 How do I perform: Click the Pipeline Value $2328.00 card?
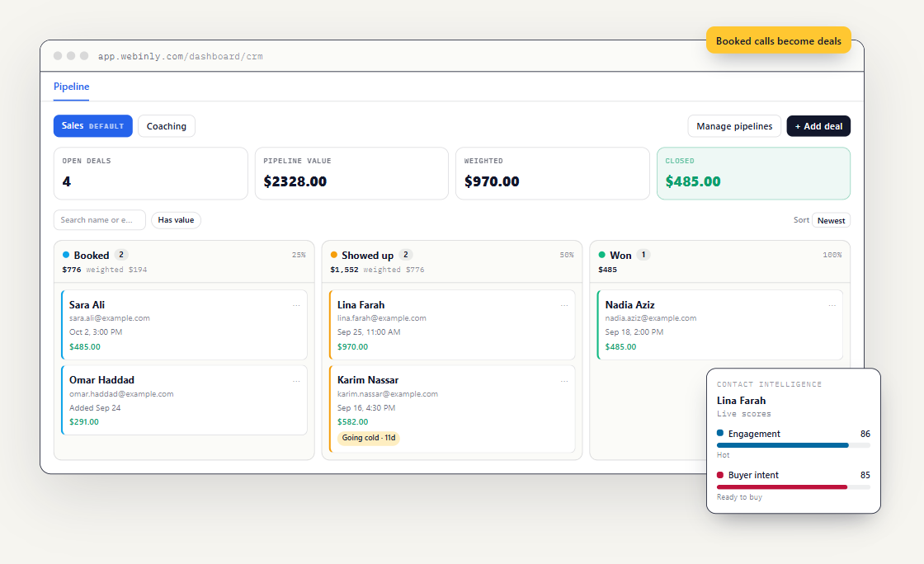pos(351,173)
